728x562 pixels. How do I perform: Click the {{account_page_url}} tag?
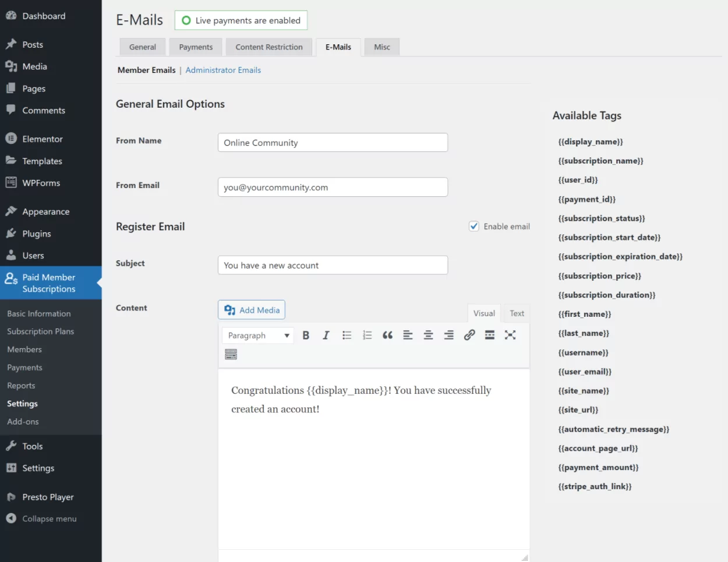[x=598, y=448]
